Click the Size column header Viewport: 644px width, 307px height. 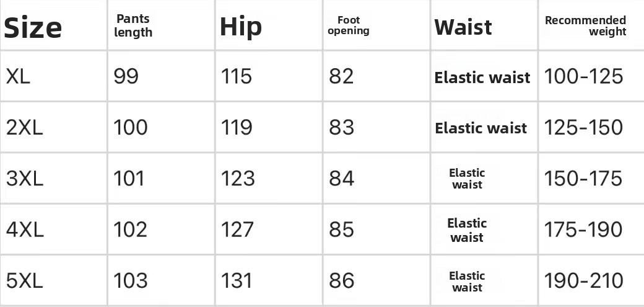(33, 28)
